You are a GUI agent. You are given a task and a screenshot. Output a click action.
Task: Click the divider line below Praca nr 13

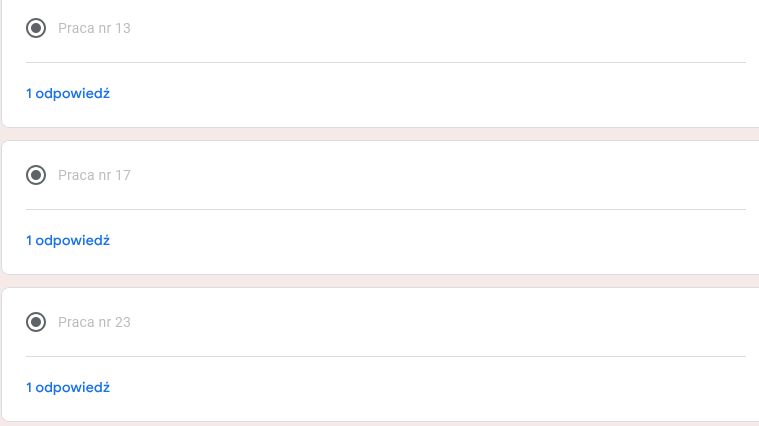point(386,62)
